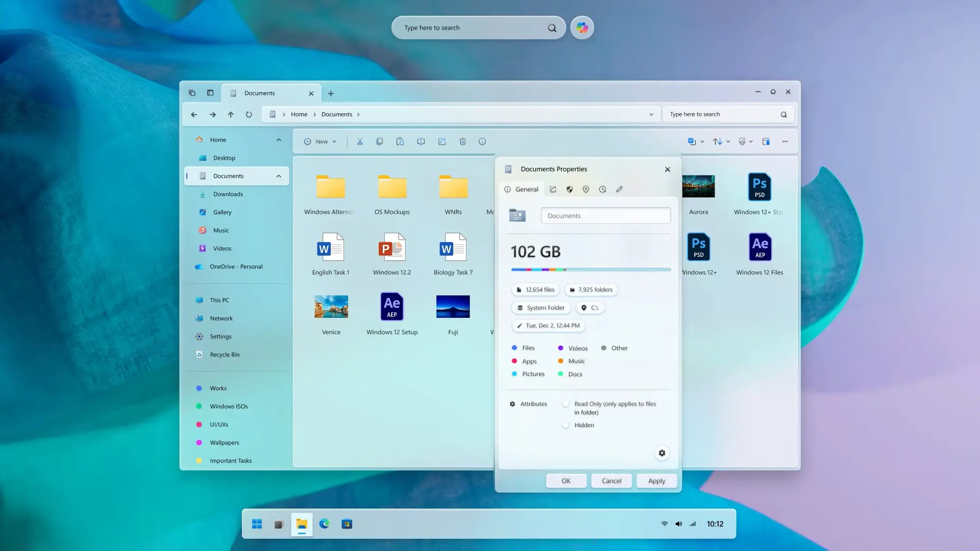
Task: Enable the Read Only attribute
Action: pos(565,403)
